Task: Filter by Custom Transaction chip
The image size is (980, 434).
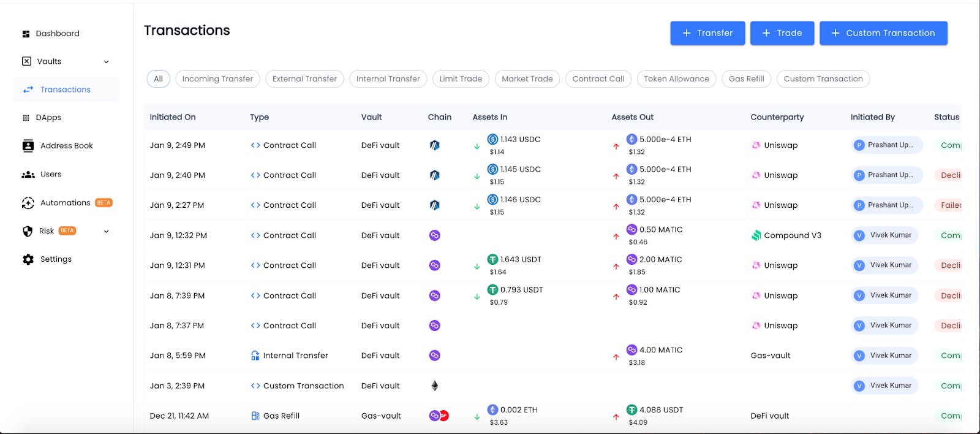Action: click(x=823, y=78)
